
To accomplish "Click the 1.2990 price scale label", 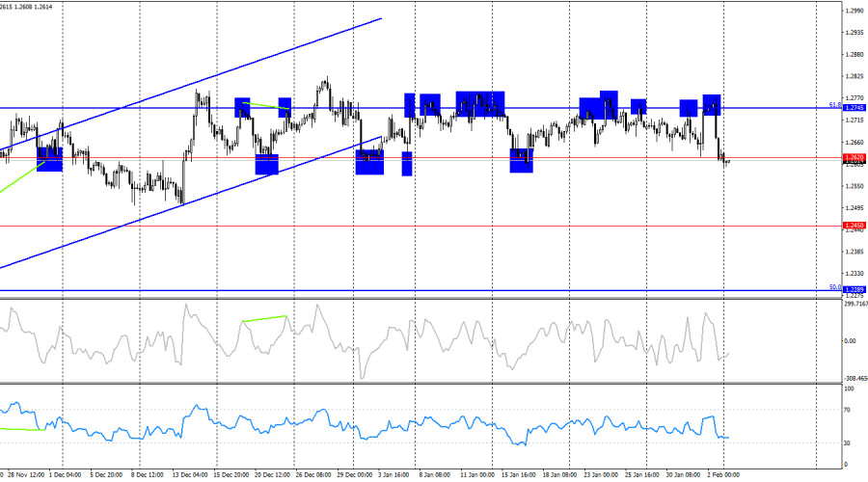I will 854,11.
